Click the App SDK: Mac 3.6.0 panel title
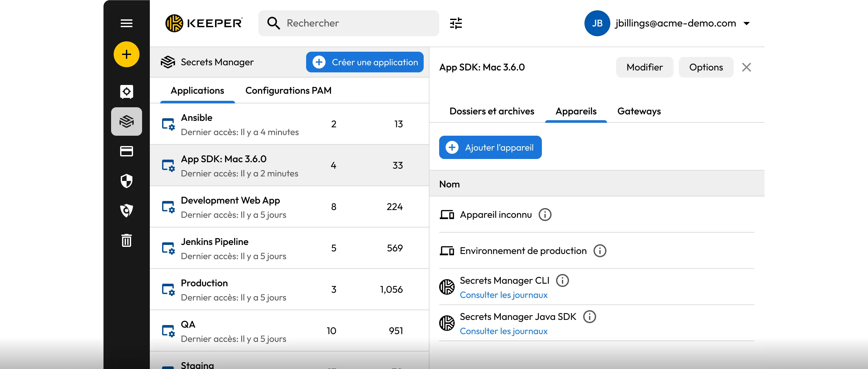The width and height of the screenshot is (868, 369). pyautogui.click(x=482, y=67)
